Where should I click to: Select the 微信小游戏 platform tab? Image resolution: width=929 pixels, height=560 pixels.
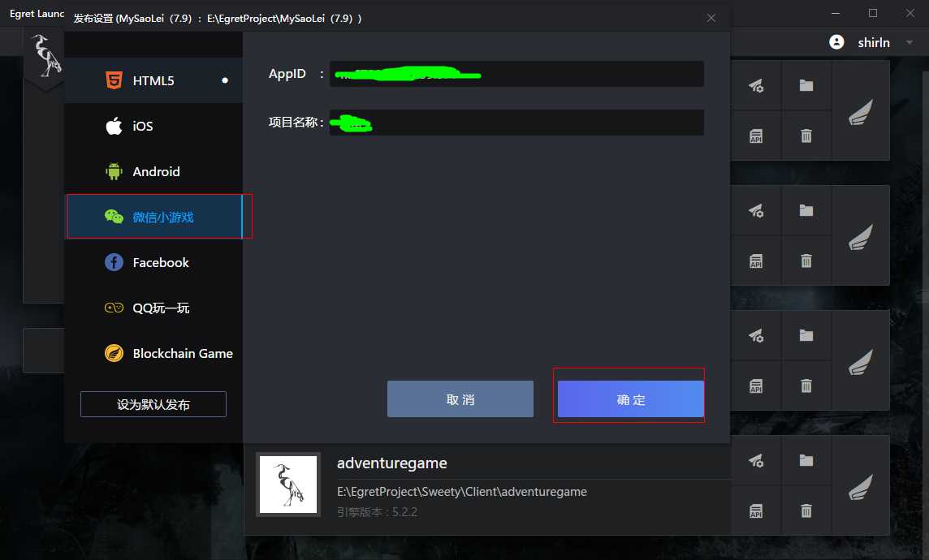click(x=154, y=217)
